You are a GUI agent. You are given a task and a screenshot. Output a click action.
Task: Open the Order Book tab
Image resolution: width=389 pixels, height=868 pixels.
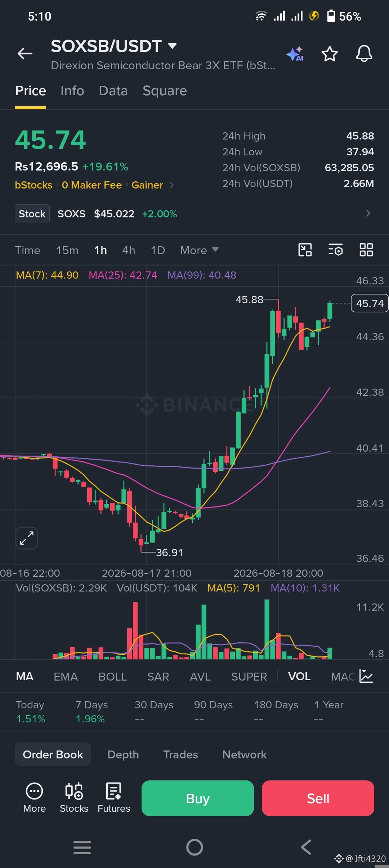point(53,754)
